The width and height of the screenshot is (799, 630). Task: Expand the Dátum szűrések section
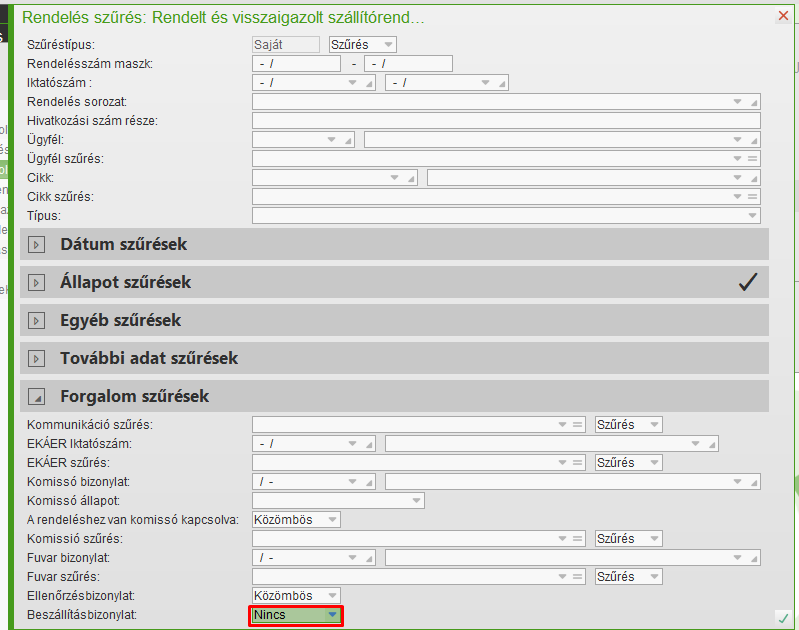click(36, 245)
